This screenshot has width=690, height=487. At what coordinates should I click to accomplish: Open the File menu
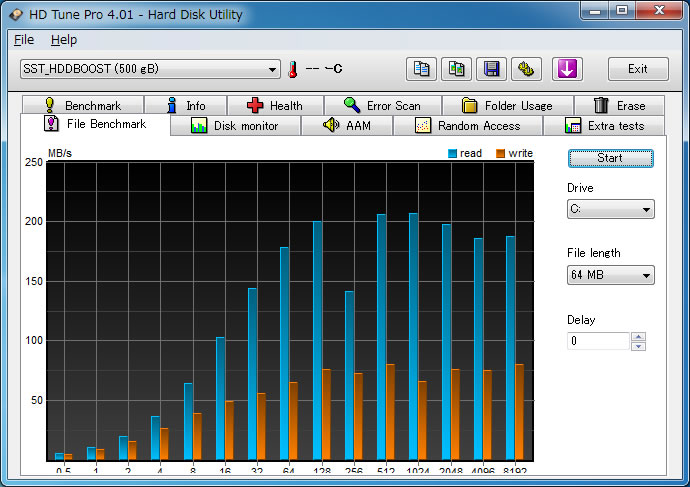pos(24,40)
